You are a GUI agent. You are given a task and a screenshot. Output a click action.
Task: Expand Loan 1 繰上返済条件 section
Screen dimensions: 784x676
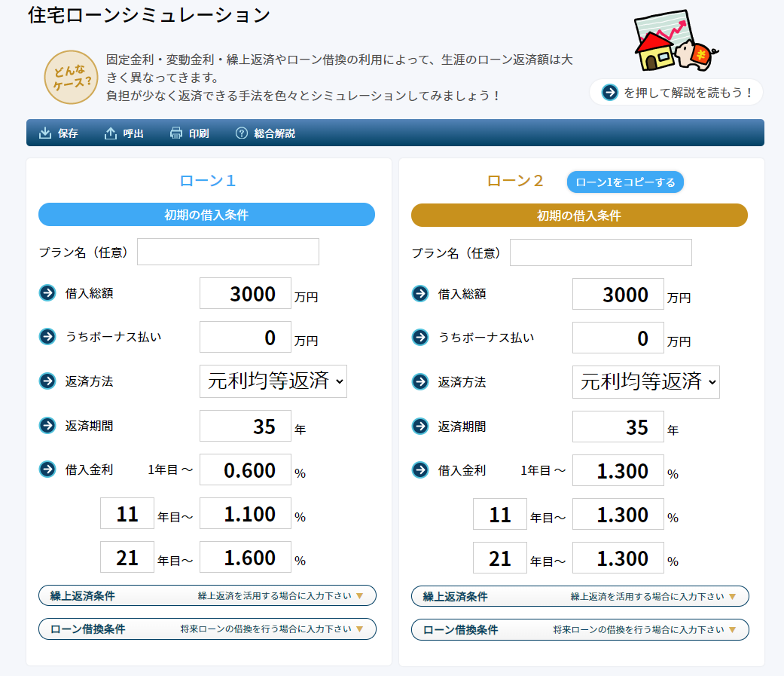click(207, 595)
